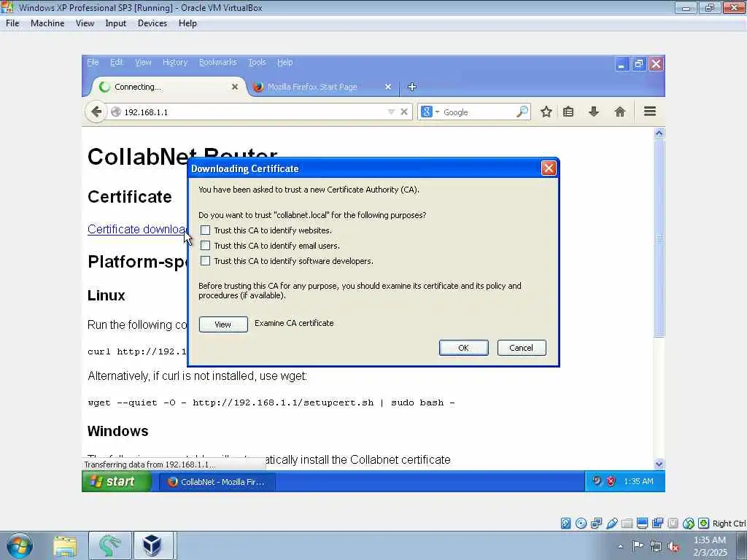
Task: Click the XP start button
Action: click(x=117, y=481)
